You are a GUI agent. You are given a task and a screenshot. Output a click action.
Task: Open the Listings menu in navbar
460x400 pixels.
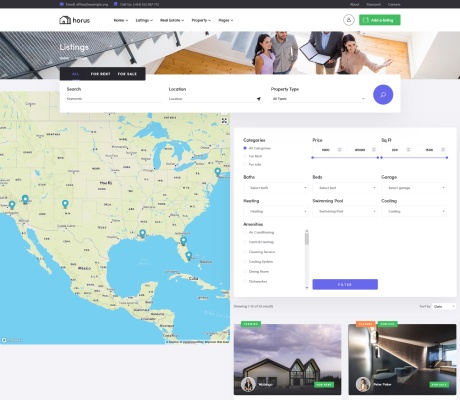pyautogui.click(x=144, y=20)
